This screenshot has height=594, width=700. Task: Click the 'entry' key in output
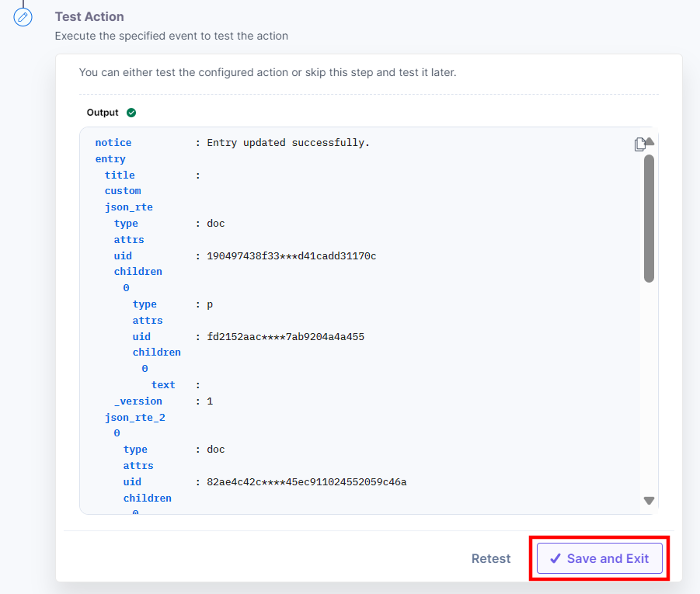tap(110, 159)
